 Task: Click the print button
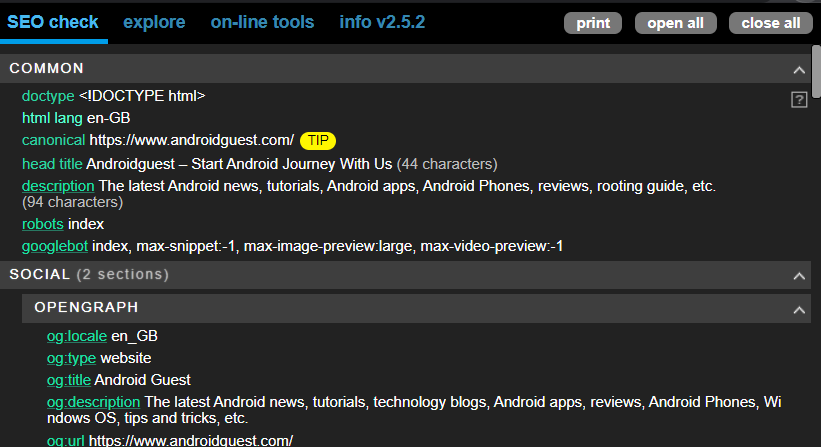tap(593, 23)
